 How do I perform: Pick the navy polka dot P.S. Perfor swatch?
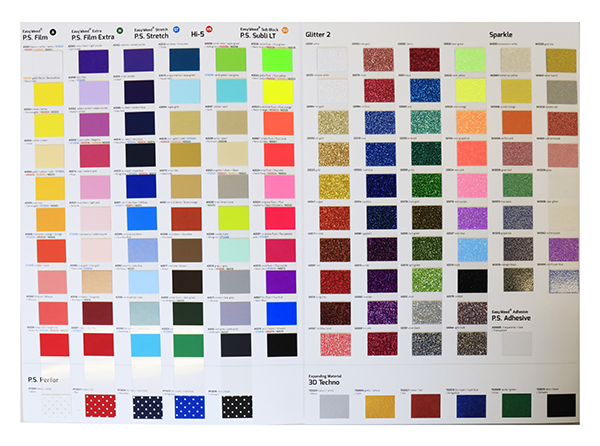pyautogui.click(x=148, y=407)
